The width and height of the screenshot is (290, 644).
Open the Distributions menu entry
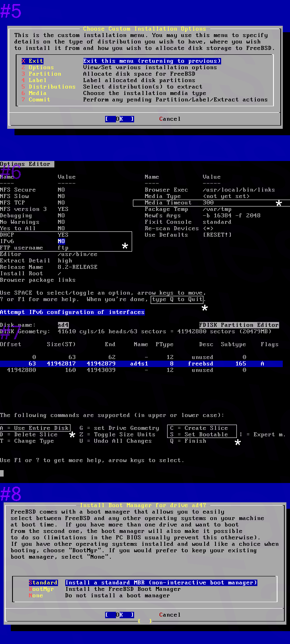pos(112,87)
